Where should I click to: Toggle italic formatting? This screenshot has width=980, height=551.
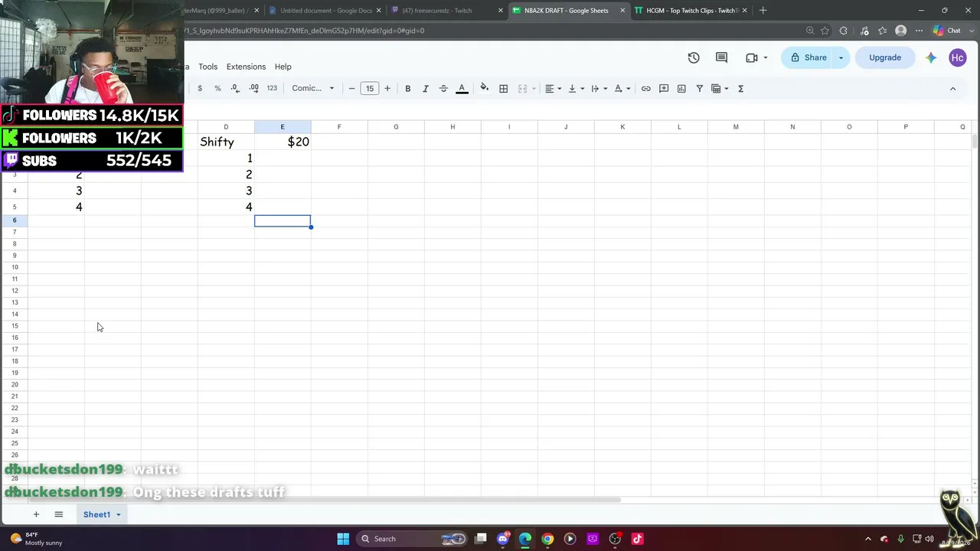pyautogui.click(x=426, y=89)
